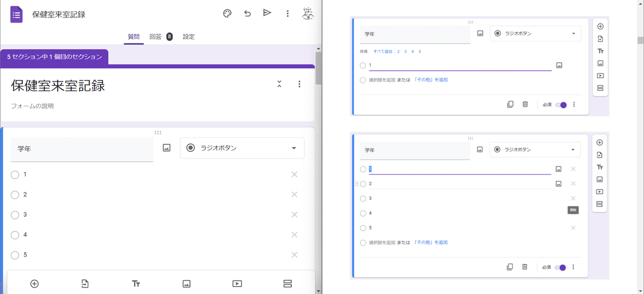Image resolution: width=644 pixels, height=294 pixels.
Task: Remove option 3 in the large left form
Action: [x=294, y=215]
